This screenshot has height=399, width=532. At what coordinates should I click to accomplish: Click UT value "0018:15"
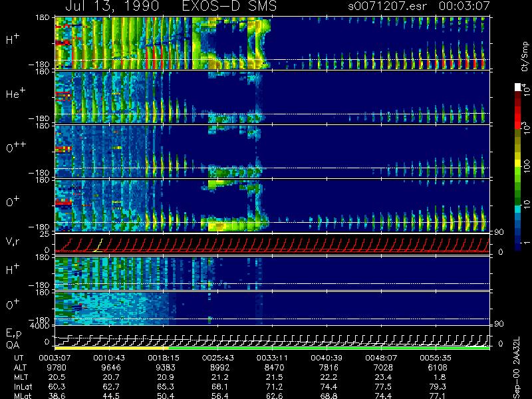165,358
